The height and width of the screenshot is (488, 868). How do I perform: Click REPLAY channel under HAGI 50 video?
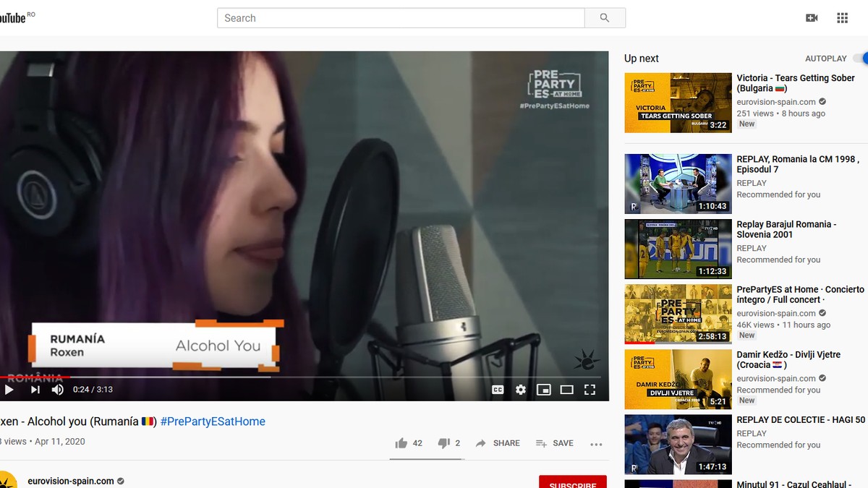(752, 433)
